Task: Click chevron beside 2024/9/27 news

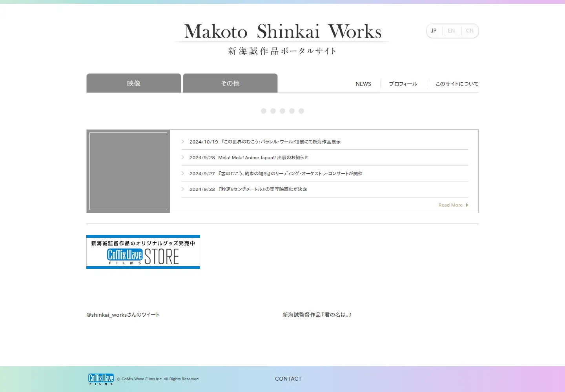Action: [183, 173]
